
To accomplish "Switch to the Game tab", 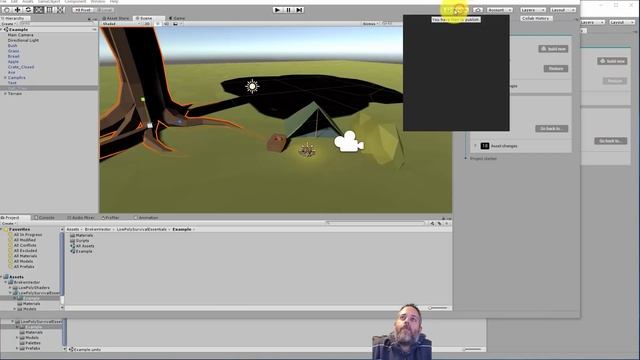I will tap(177, 18).
